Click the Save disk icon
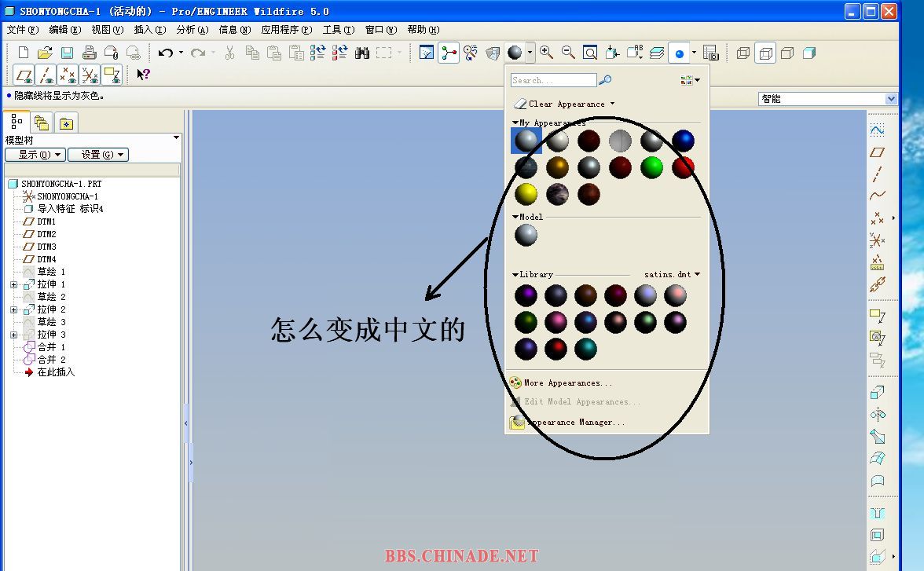 point(67,53)
